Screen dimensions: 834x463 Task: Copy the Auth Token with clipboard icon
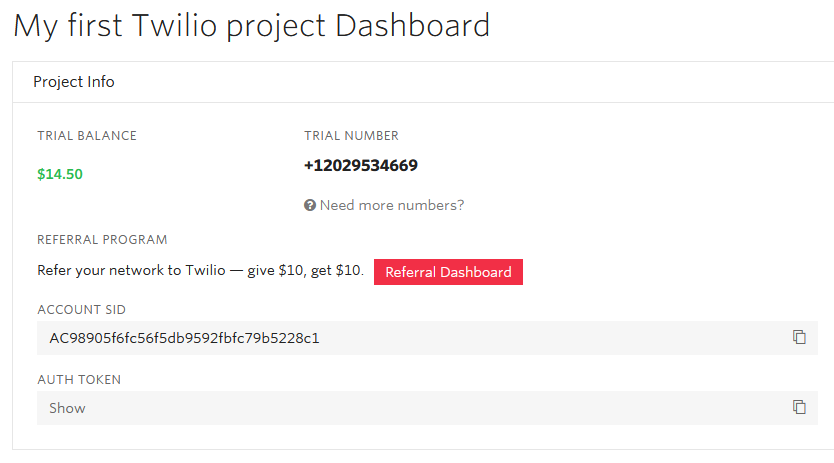coord(799,407)
